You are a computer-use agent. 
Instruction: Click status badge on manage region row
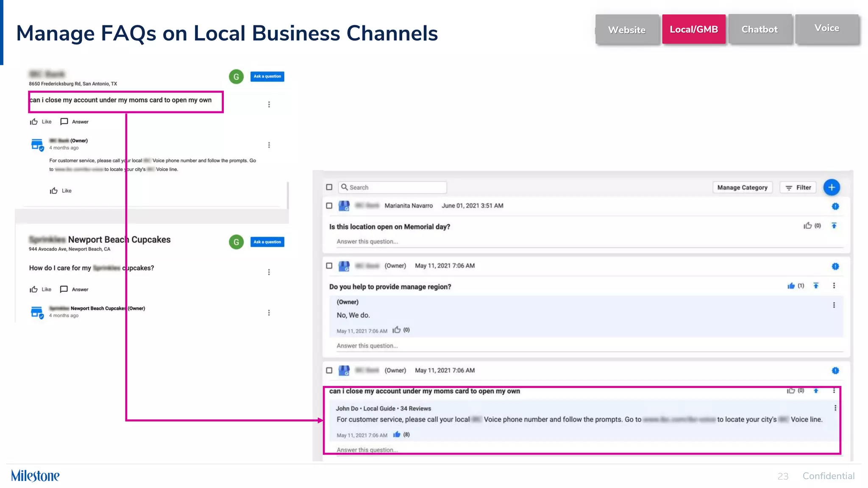click(x=835, y=266)
